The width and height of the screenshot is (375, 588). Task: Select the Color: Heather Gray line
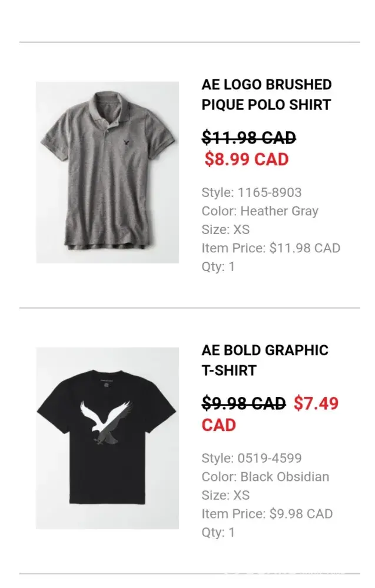260,211
